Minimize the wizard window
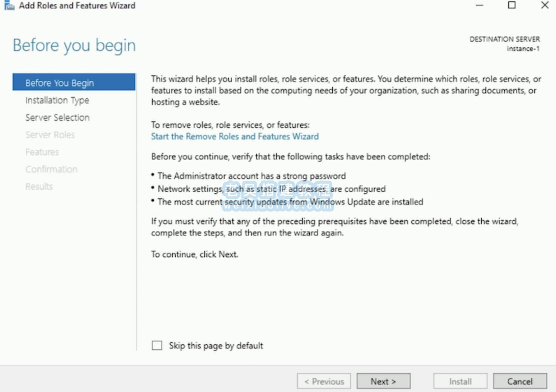 (479, 5)
